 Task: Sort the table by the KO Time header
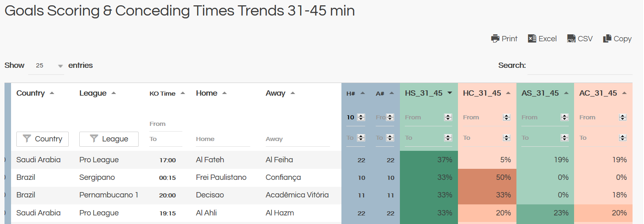[162, 94]
